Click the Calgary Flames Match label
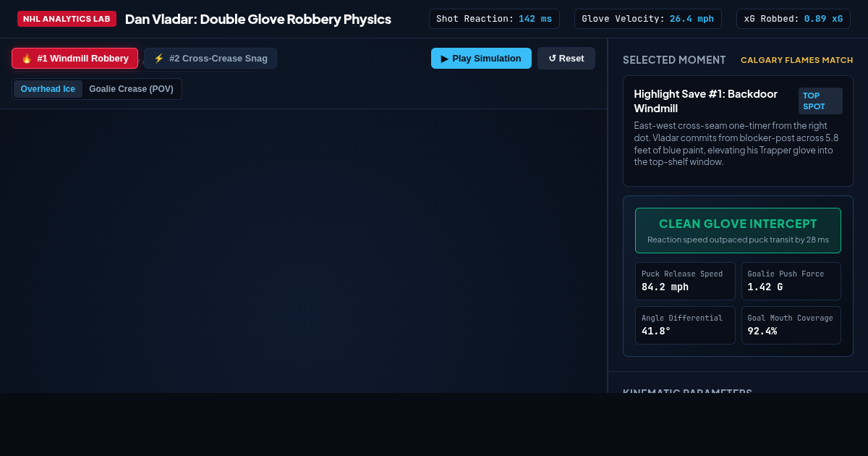Viewport: 868px width, 456px height. click(x=797, y=60)
